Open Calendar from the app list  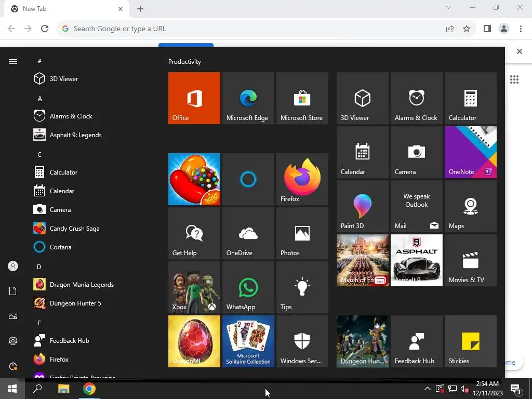click(91, 191)
